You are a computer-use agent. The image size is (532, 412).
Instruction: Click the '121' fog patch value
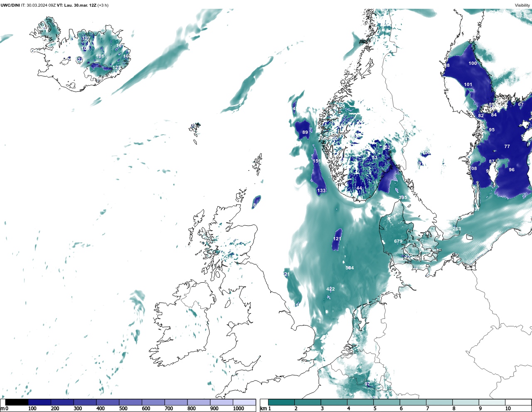tap(337, 239)
